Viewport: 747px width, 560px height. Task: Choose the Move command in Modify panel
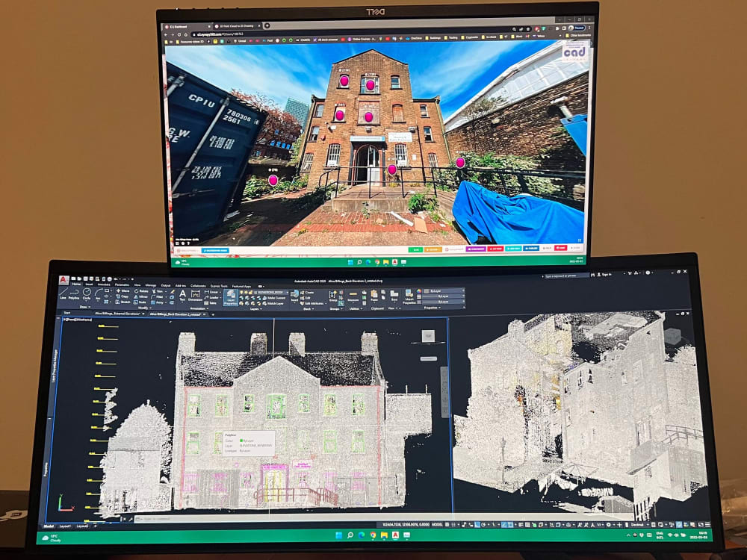click(x=122, y=291)
